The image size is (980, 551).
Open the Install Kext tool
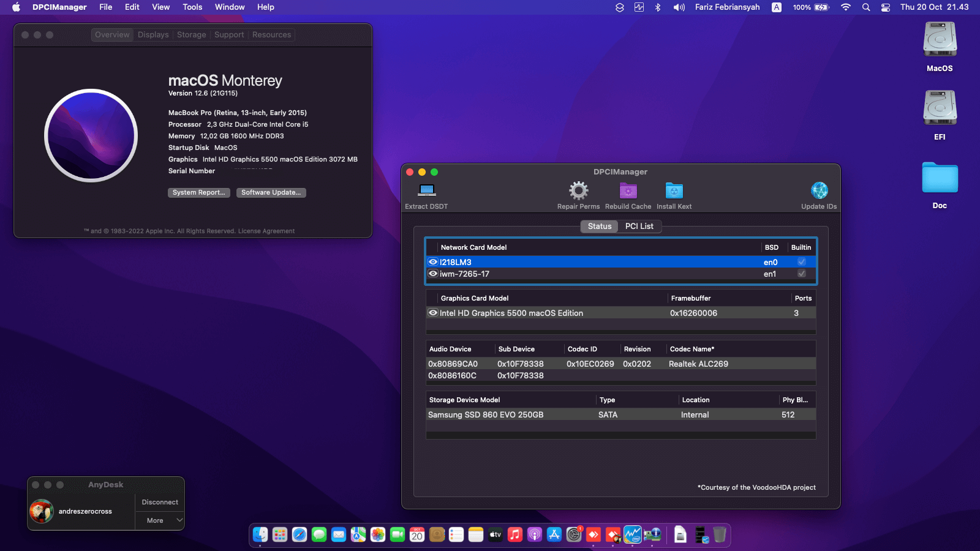tap(674, 190)
